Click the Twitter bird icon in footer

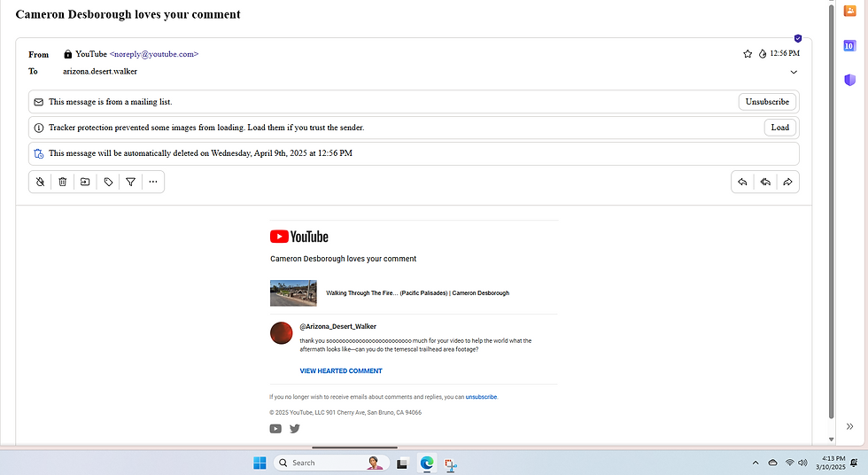[294, 429]
